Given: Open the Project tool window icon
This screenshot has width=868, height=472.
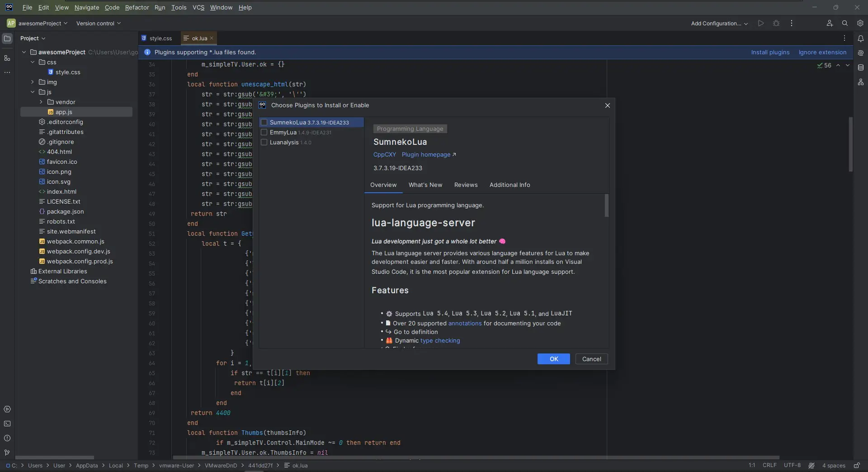Looking at the screenshot, I should click(7, 38).
